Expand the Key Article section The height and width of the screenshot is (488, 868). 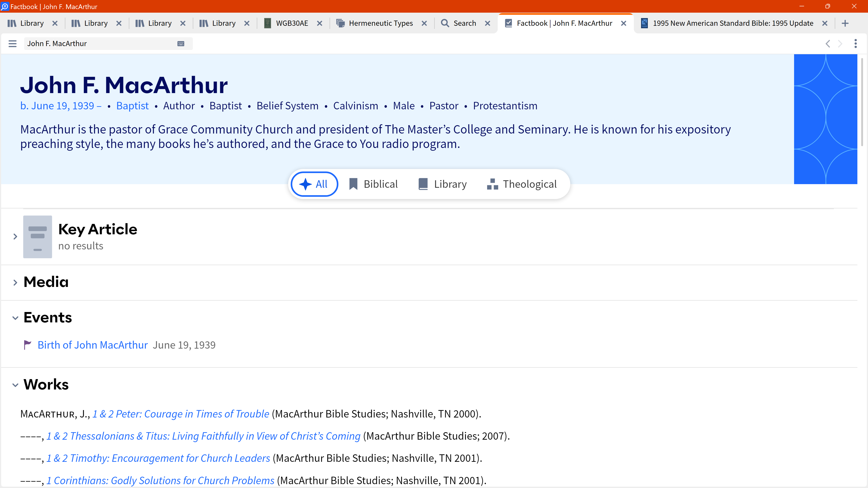click(15, 237)
